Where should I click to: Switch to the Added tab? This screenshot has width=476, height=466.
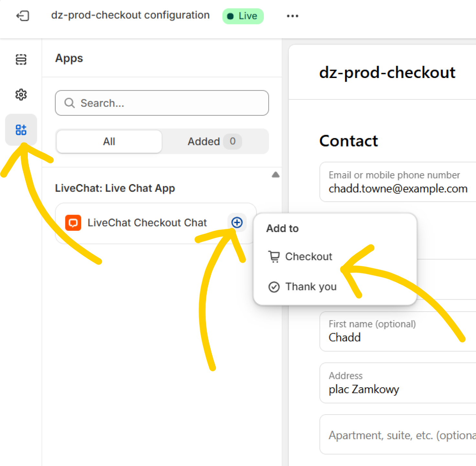(215, 141)
